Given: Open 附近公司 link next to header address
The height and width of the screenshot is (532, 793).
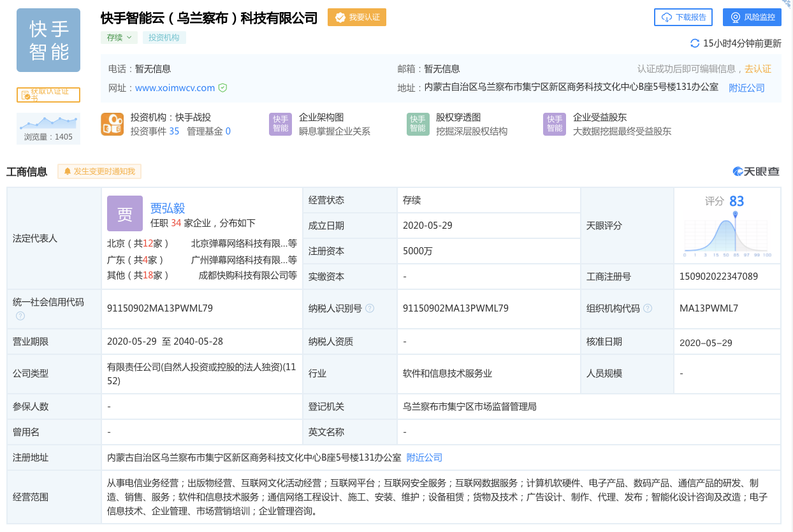Looking at the screenshot, I should coord(747,88).
